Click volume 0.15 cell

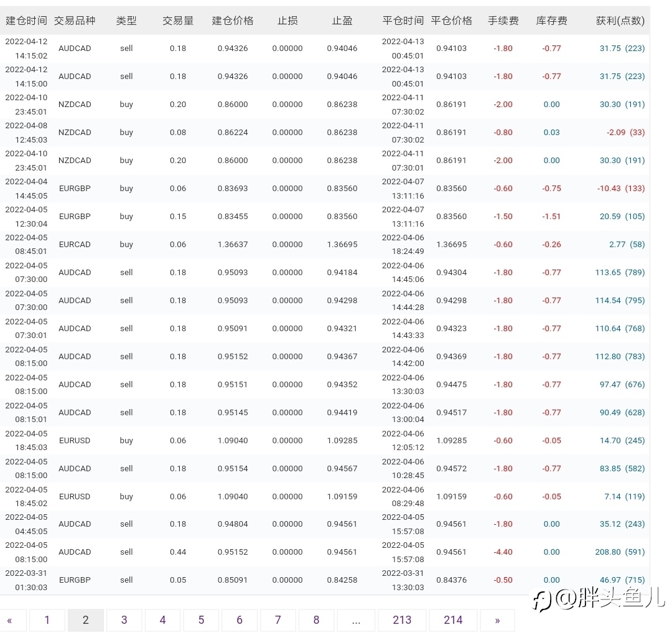[x=178, y=216]
